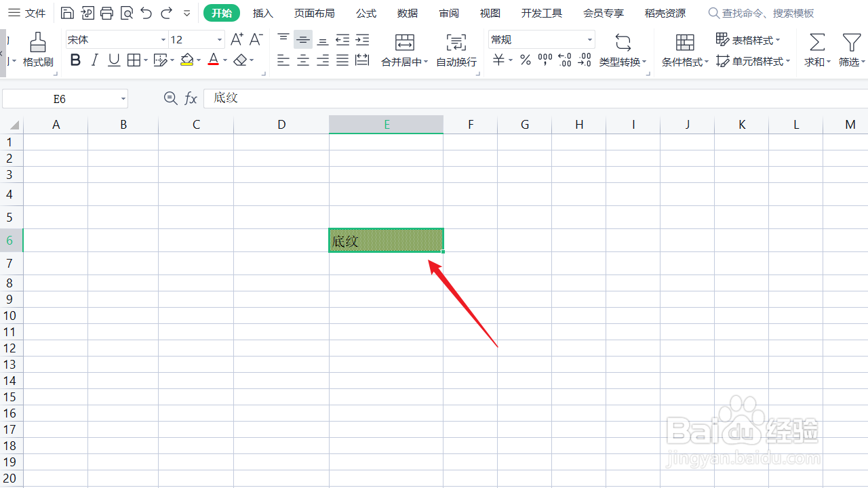The width and height of the screenshot is (868, 488).
Task: Open Print Preview icon
Action: (x=126, y=13)
